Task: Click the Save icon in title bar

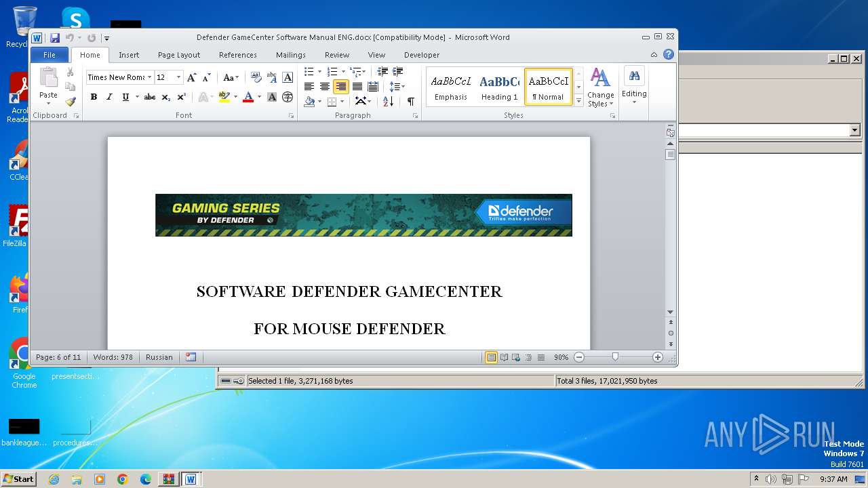Action: tap(54, 38)
